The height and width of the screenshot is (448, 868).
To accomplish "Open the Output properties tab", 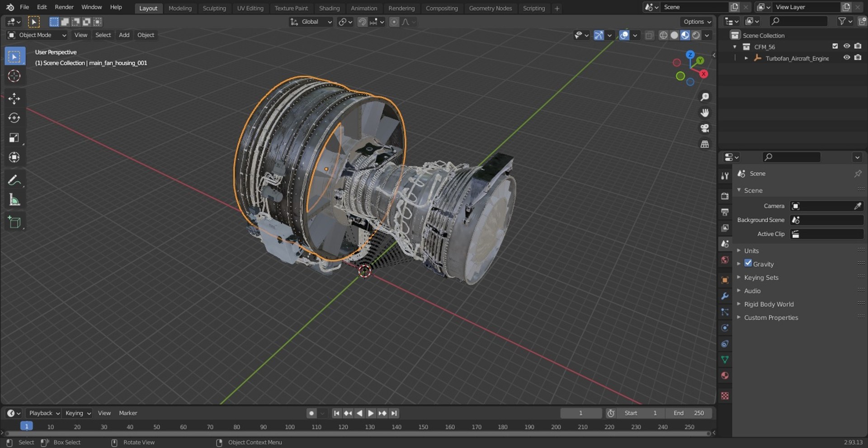I will 725,212.
